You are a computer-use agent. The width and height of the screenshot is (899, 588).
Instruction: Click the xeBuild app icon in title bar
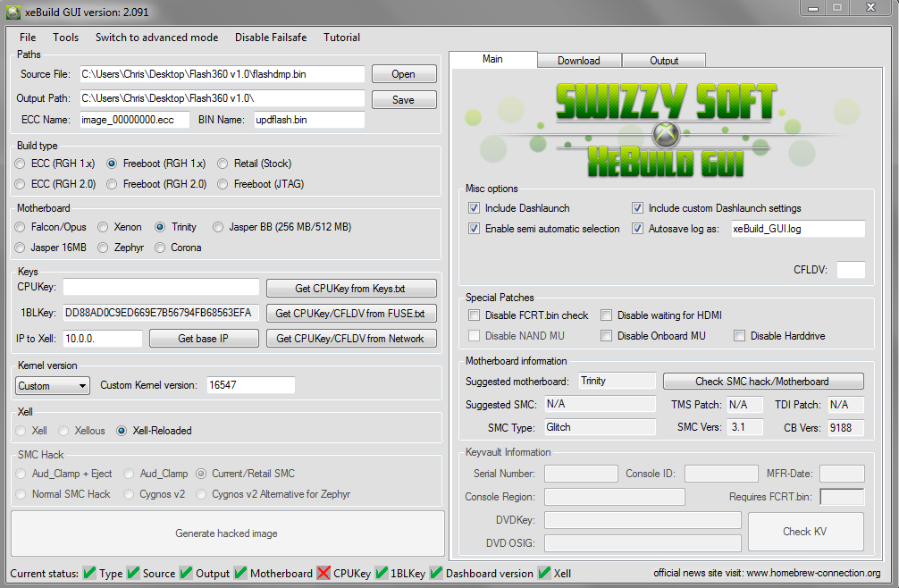point(13,12)
